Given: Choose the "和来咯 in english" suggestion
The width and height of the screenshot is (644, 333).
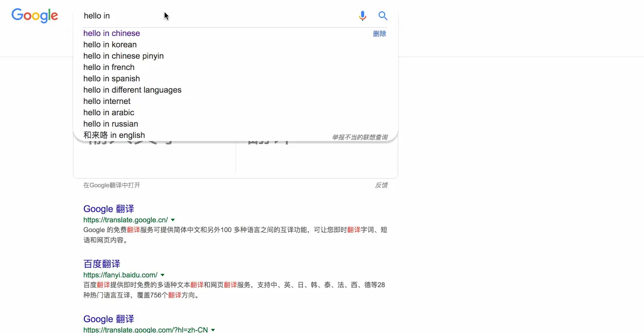Looking at the screenshot, I should (114, 135).
